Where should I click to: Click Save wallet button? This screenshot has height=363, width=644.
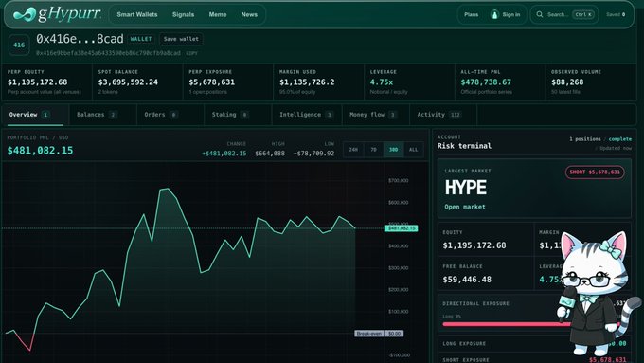181,39
